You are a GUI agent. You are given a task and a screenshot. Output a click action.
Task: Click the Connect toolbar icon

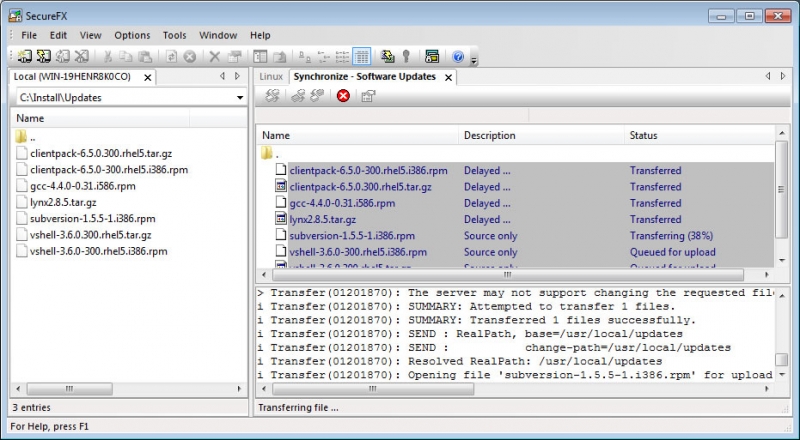pyautogui.click(x=24, y=56)
